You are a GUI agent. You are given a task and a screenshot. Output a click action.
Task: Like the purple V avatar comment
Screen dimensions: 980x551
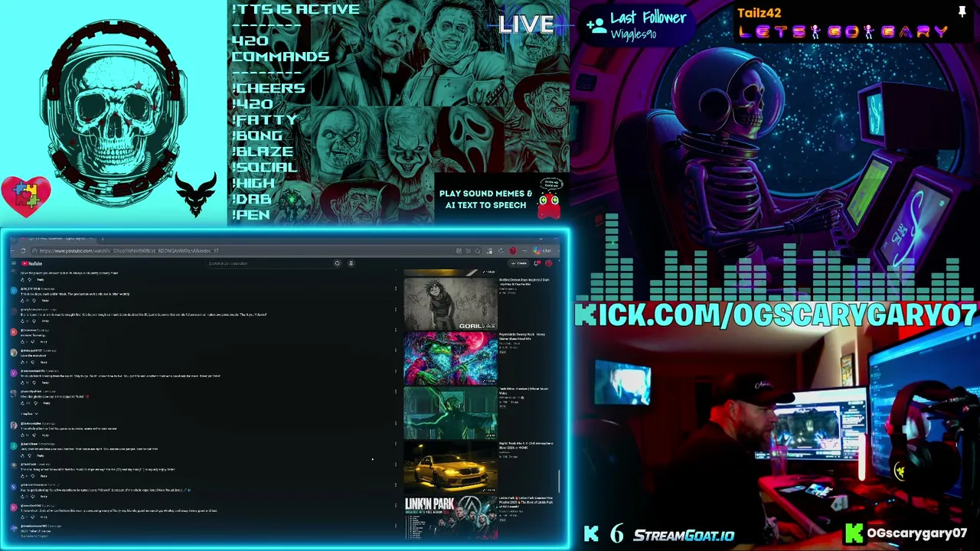coord(23,383)
